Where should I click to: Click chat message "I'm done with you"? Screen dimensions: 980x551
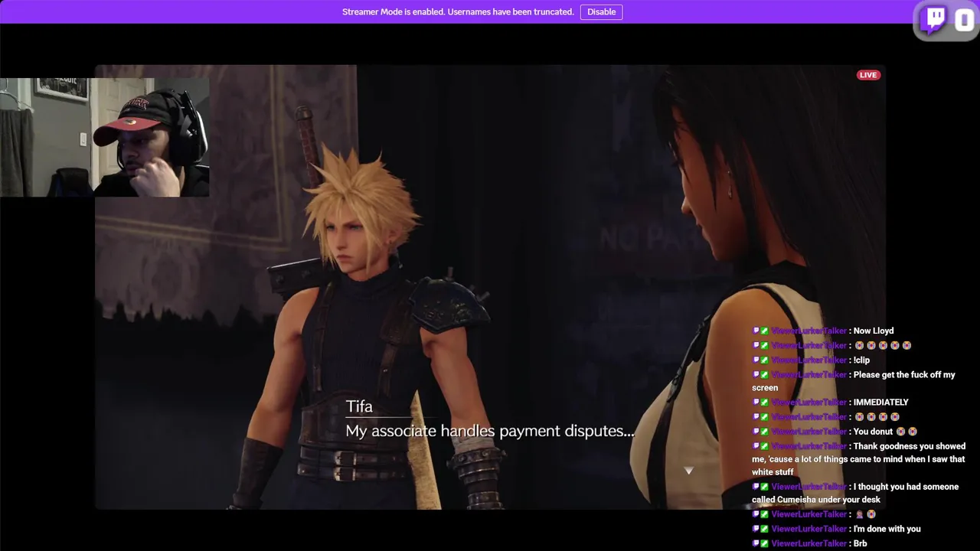887,529
